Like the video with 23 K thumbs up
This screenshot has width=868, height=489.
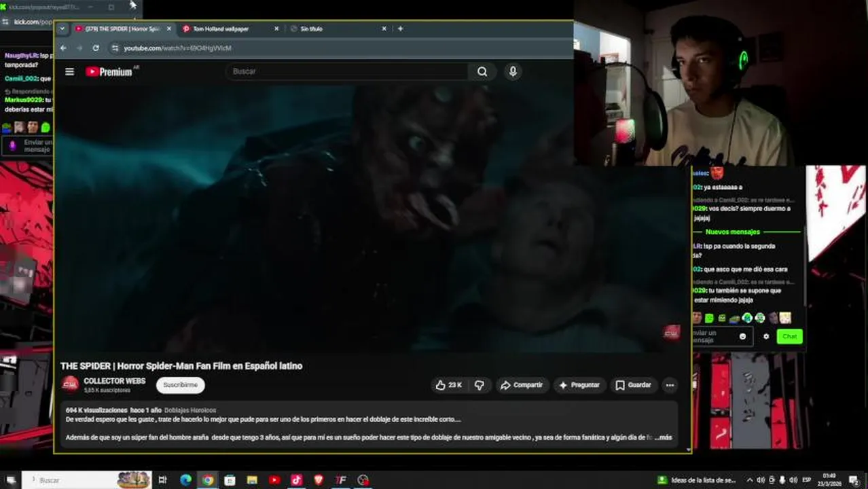[x=448, y=385]
